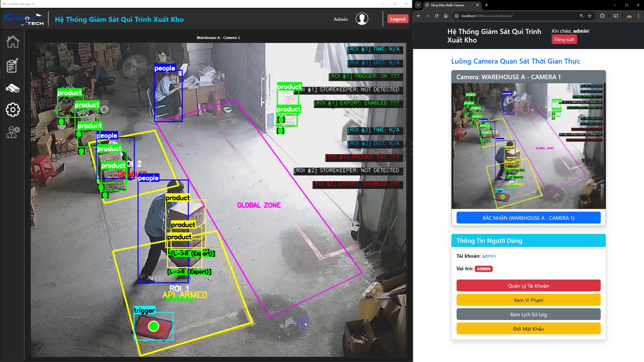
Task: Click the localhost address bar
Action: (518, 16)
